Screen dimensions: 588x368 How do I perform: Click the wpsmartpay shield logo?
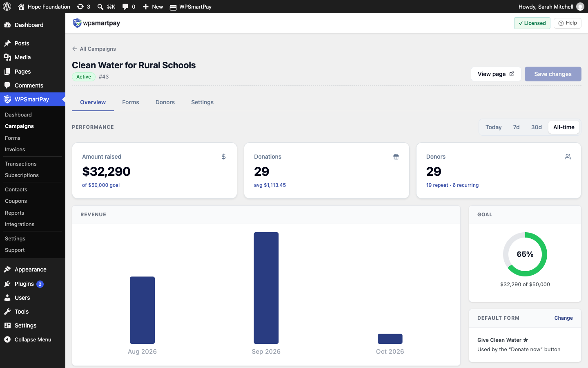pos(77,23)
